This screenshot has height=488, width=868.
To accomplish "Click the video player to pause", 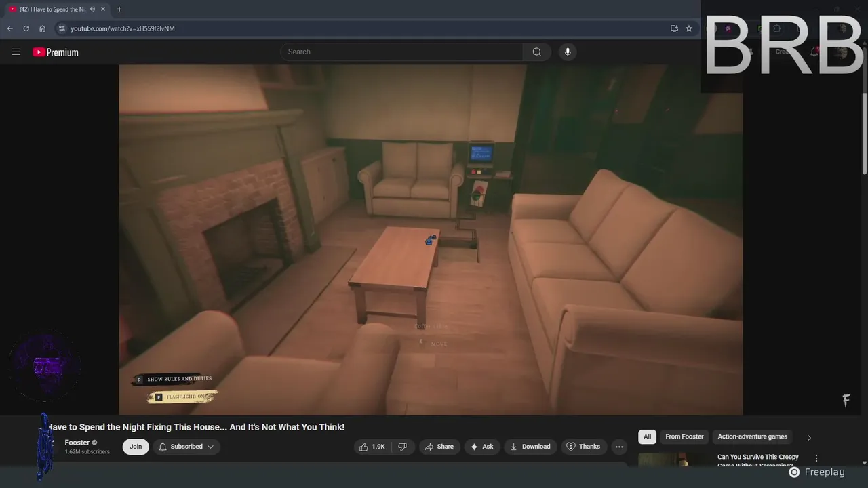I will coord(431,239).
